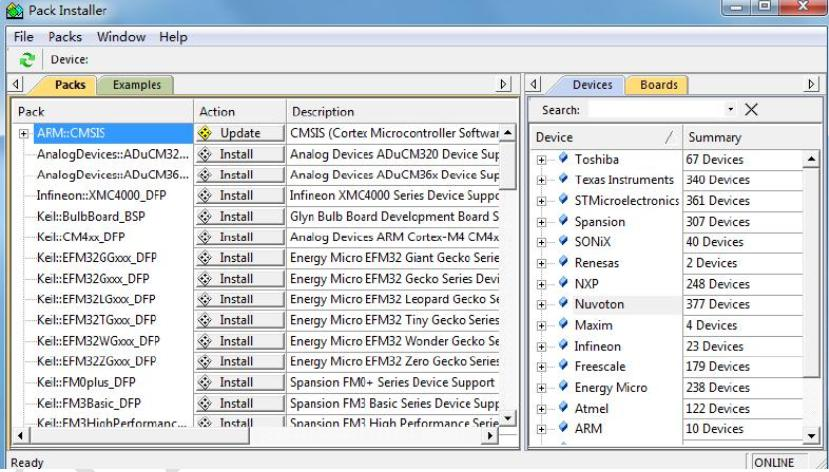Install the Keil::FM0plus_DFP pack
829x472 pixels.
240,383
